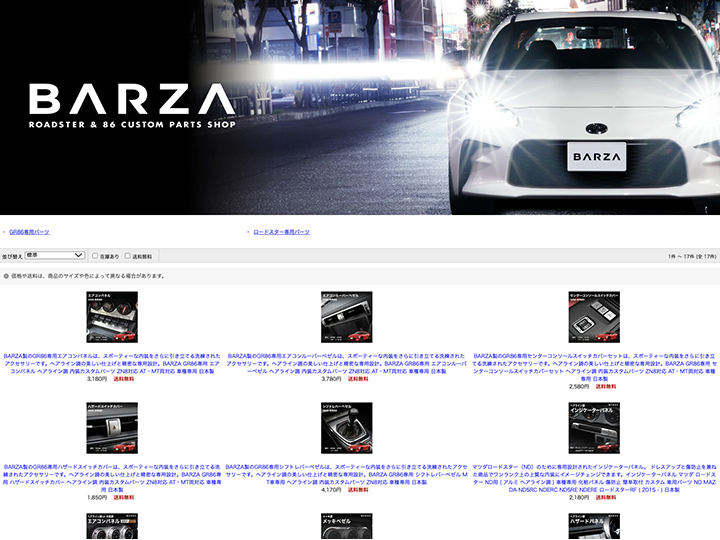Click 送料無料 label beside the 3,180円 price

pos(124,379)
